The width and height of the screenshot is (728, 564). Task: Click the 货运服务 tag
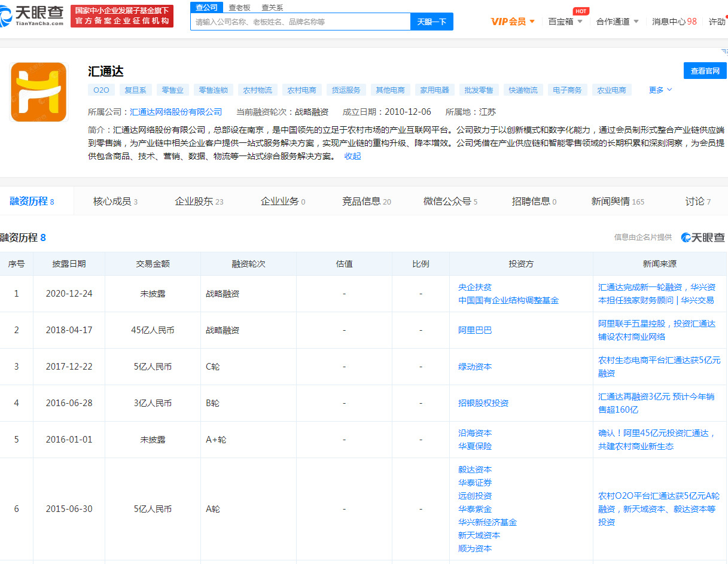346,90
